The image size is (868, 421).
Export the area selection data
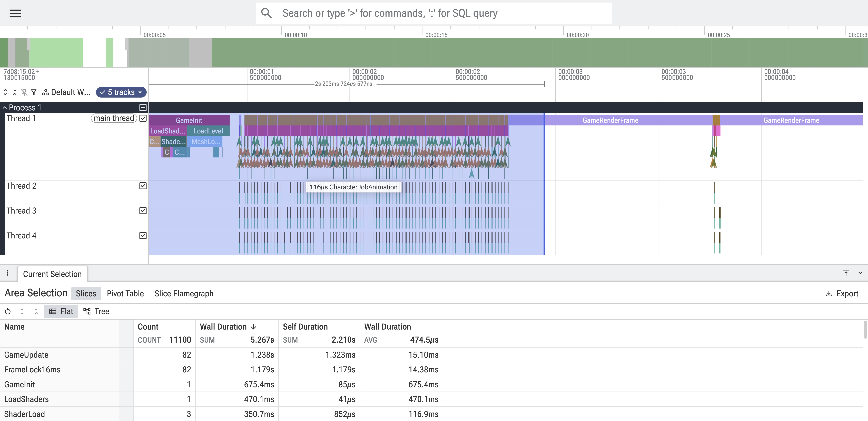[842, 293]
